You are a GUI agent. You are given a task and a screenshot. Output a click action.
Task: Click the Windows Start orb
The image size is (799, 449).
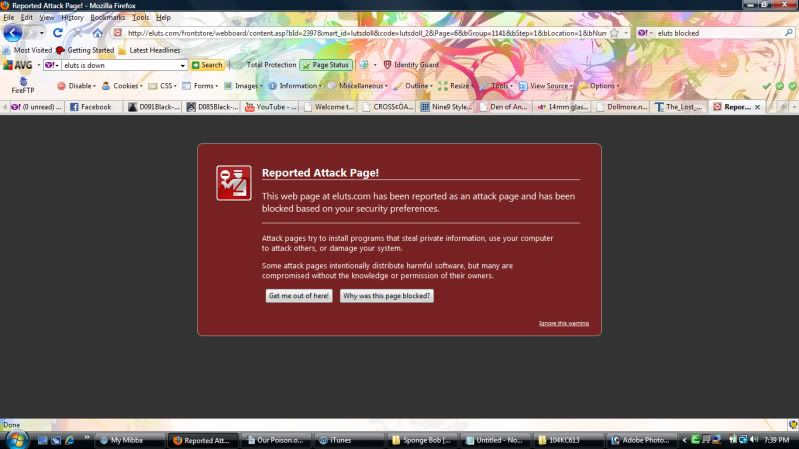(17, 440)
